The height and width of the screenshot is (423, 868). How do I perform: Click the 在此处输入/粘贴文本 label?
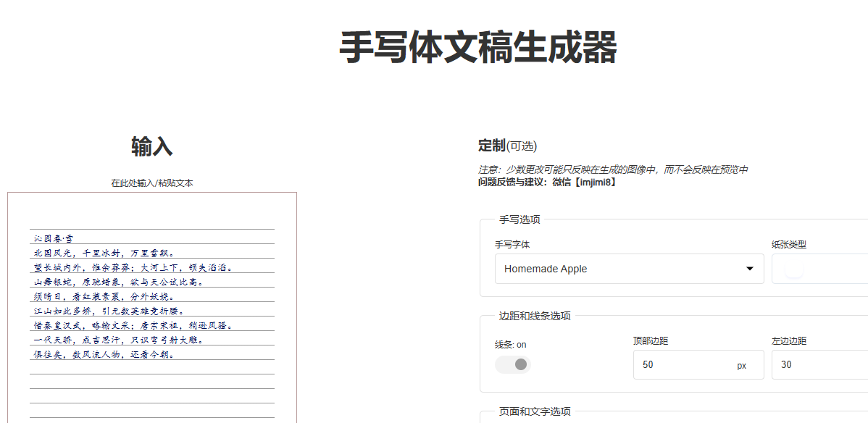click(x=151, y=183)
